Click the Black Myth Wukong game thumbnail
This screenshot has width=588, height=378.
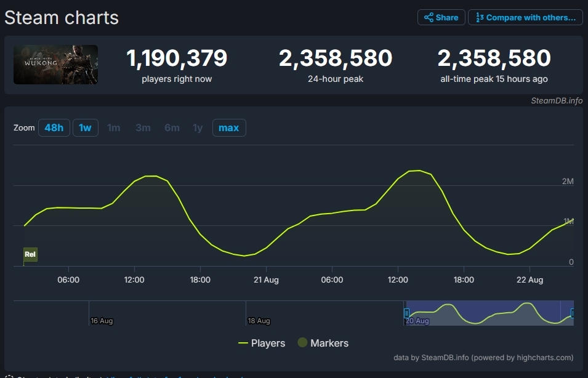[56, 65]
